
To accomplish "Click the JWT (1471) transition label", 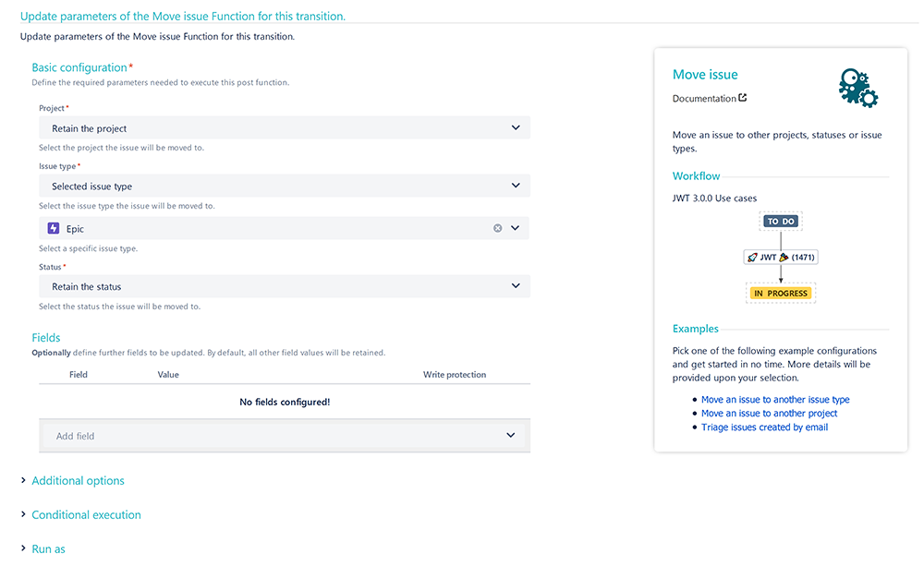I will 781,258.
